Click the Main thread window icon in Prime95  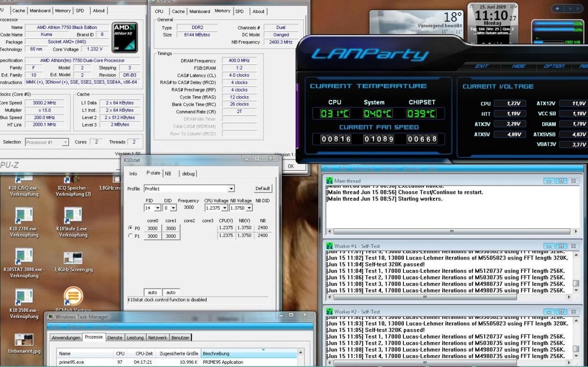330,181
